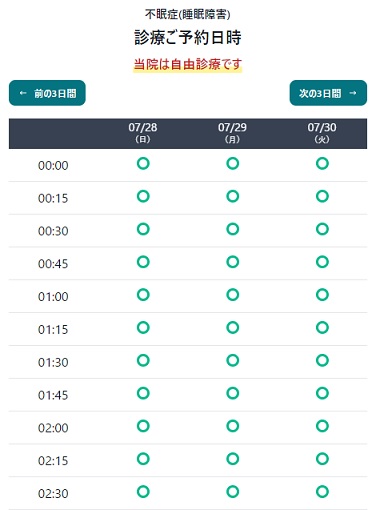Choose 01:15 circle on 07/28
The height and width of the screenshot is (510, 384).
pyautogui.click(x=143, y=328)
